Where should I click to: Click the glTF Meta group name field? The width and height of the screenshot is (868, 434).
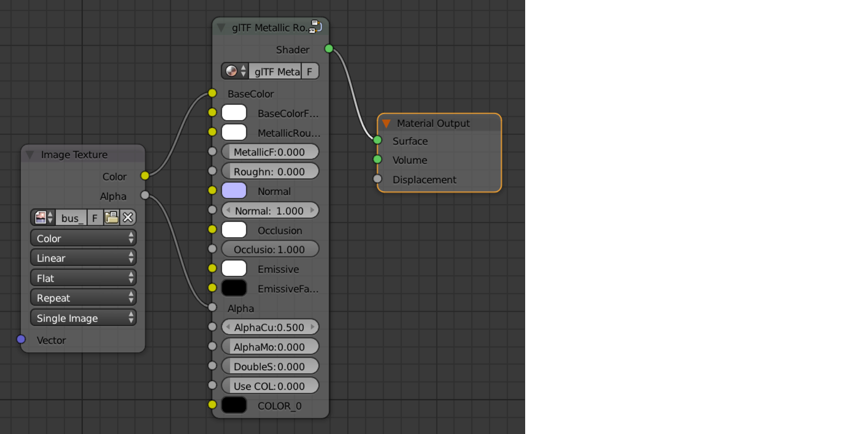coord(275,71)
